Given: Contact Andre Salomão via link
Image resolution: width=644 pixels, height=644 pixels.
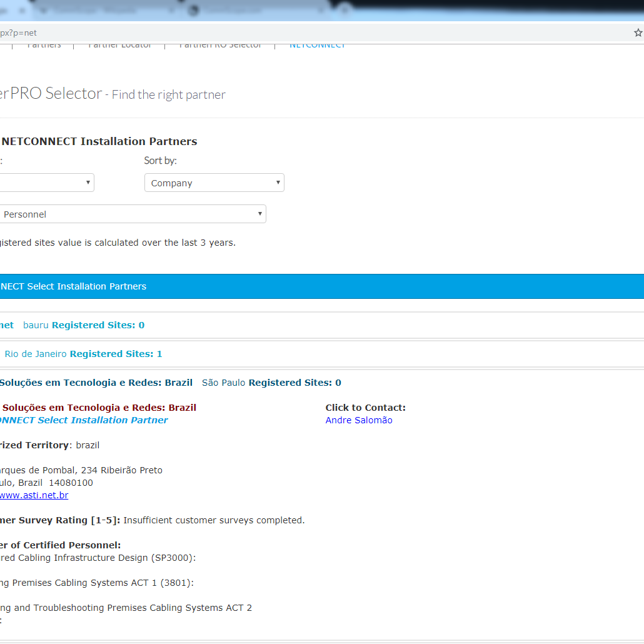Looking at the screenshot, I should (358, 420).
